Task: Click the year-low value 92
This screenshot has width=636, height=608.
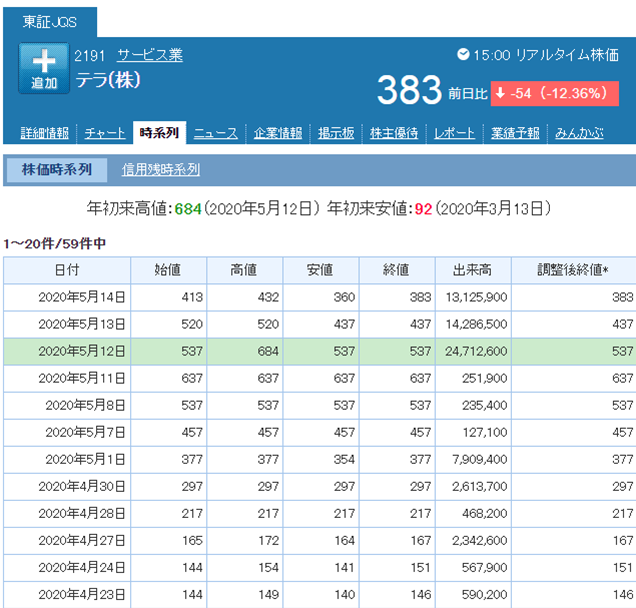Action: coord(423,209)
